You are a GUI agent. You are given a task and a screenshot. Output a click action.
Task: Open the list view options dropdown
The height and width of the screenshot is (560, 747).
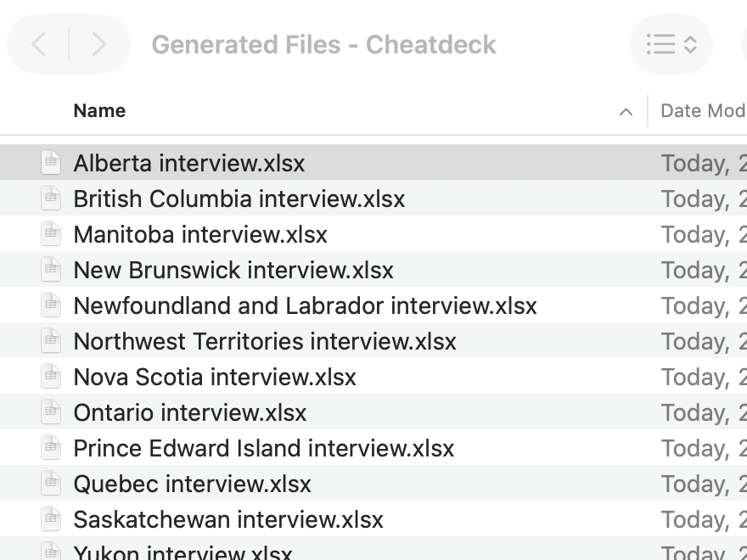(671, 44)
